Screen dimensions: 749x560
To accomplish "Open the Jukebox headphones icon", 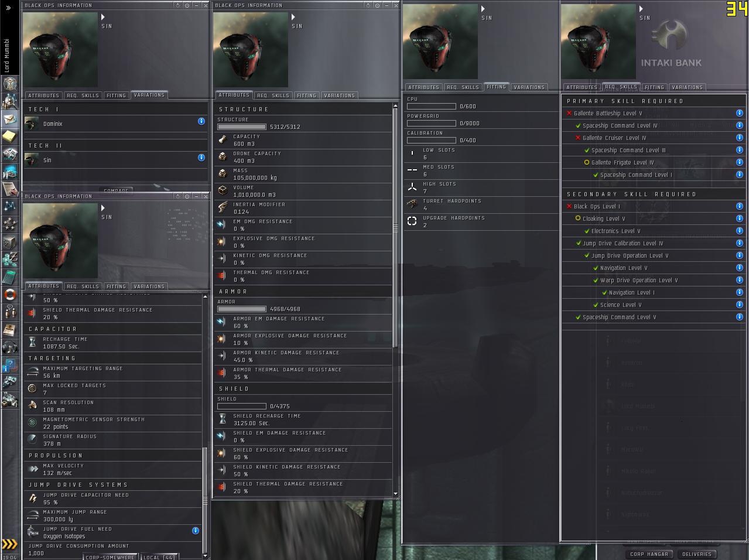I will (10, 348).
